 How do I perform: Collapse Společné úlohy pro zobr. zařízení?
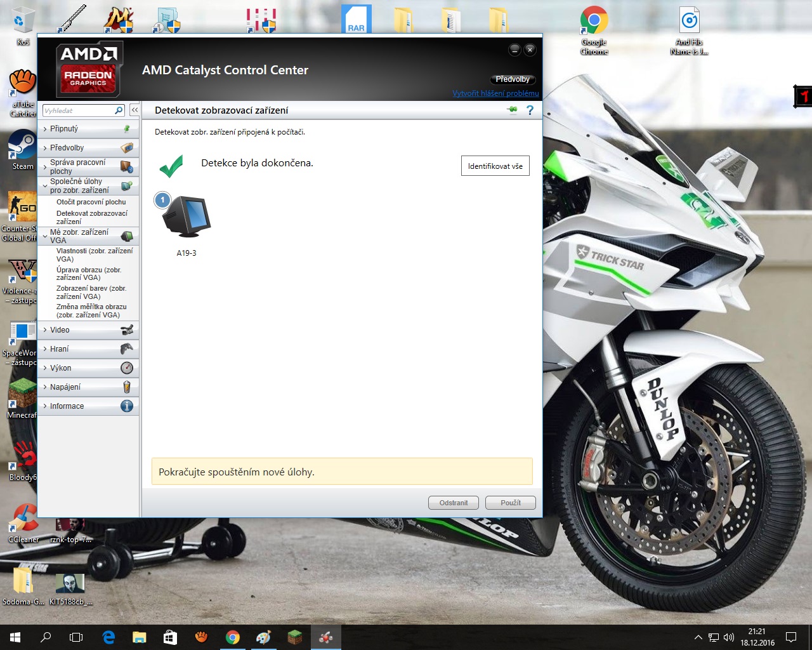(x=79, y=185)
